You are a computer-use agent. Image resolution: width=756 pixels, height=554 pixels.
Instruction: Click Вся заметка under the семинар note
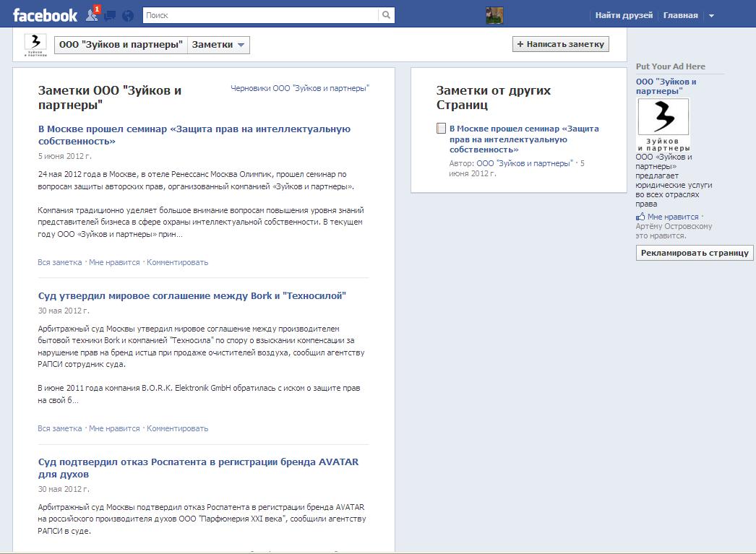(60, 262)
